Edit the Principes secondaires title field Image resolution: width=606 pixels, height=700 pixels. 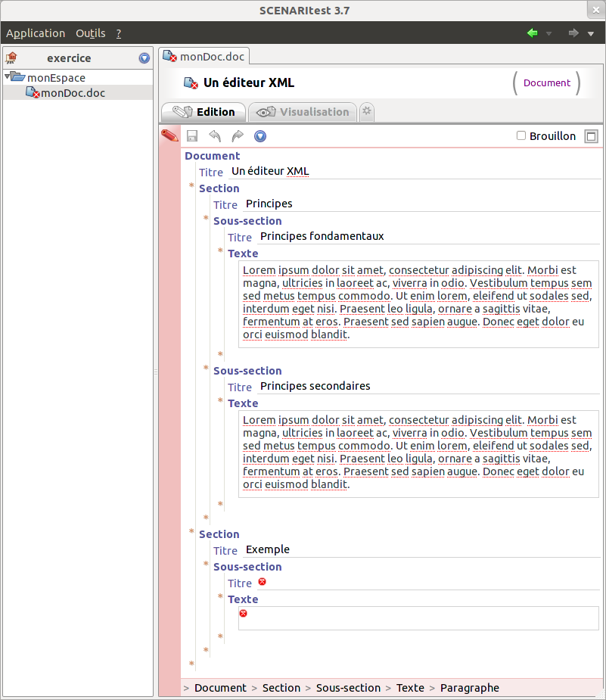(429, 387)
